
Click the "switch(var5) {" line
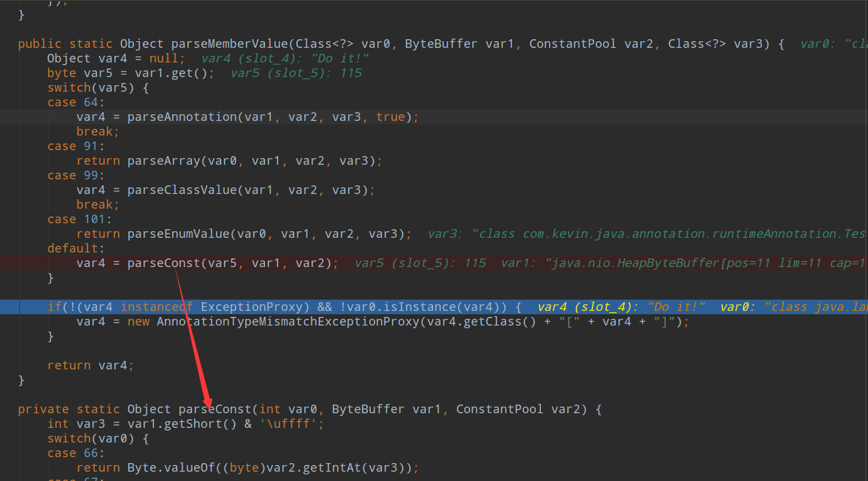(98, 88)
